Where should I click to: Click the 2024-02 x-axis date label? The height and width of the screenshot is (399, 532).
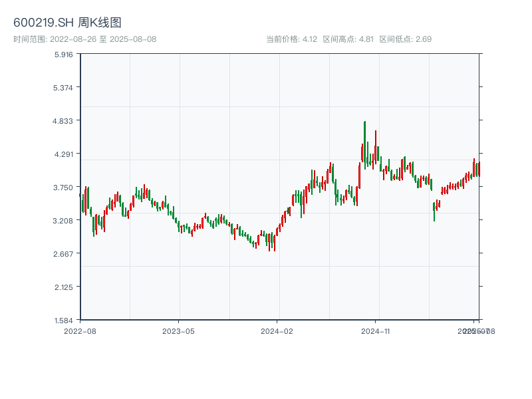(x=277, y=331)
